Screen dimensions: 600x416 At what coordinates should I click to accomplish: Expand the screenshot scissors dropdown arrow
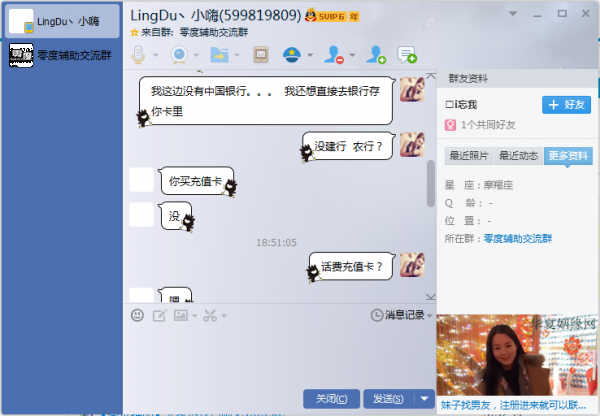[224, 316]
